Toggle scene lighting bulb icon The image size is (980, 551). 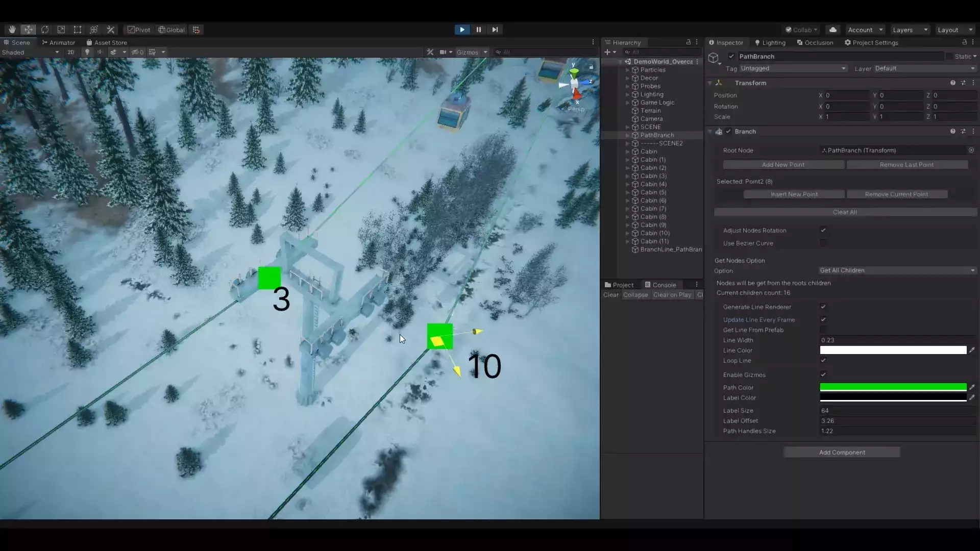pos(87,52)
